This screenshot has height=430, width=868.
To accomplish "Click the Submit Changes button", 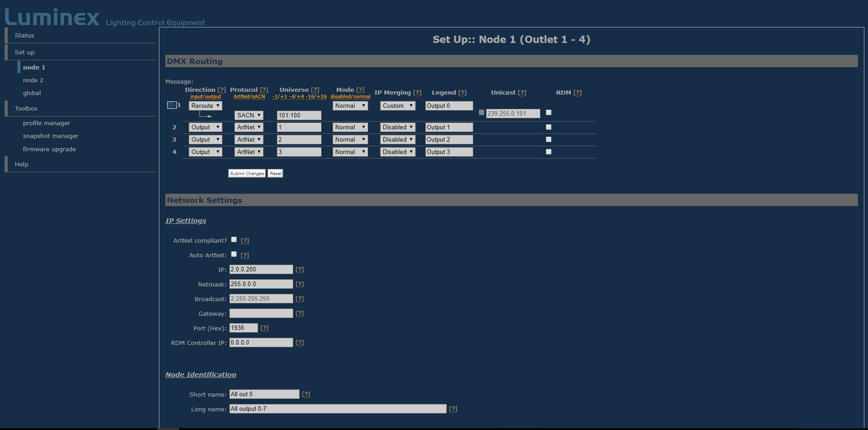I will (247, 174).
